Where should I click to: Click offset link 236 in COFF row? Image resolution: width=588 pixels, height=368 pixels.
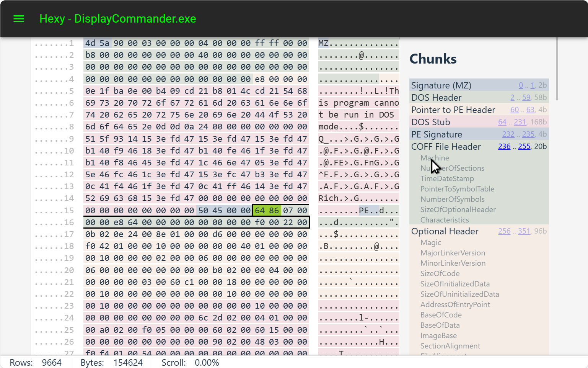[x=504, y=146]
